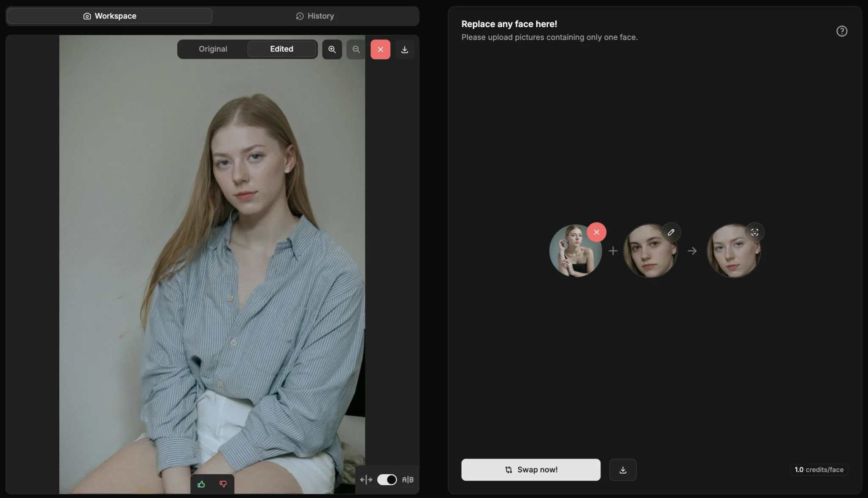Remove the uploaded source photo thumbnail
Screen dimensions: 868x498
[596, 232]
